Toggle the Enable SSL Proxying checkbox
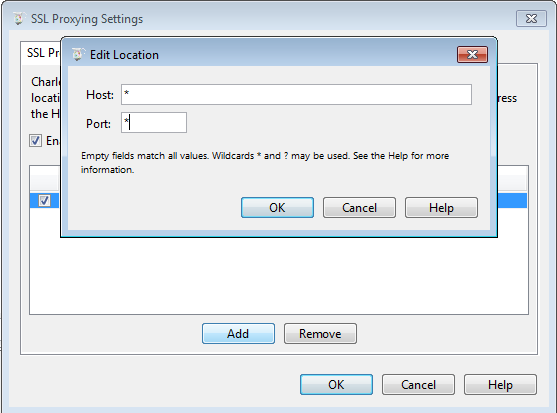 [35, 141]
